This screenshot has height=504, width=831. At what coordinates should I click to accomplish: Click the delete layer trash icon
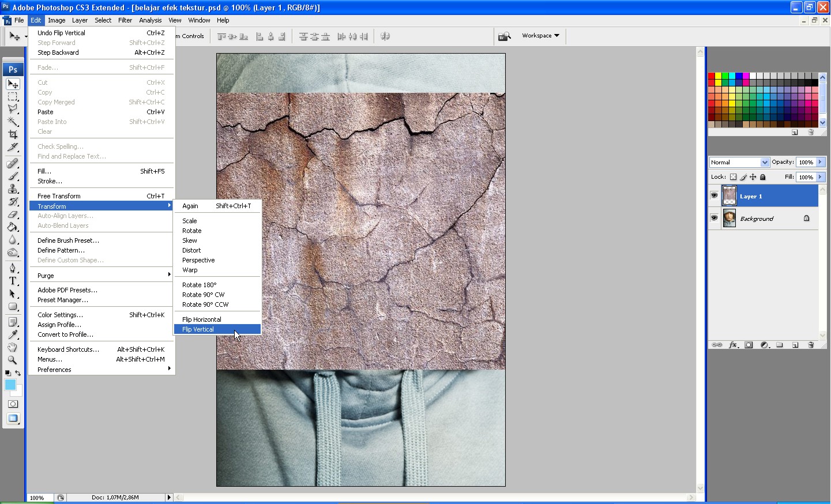(811, 345)
